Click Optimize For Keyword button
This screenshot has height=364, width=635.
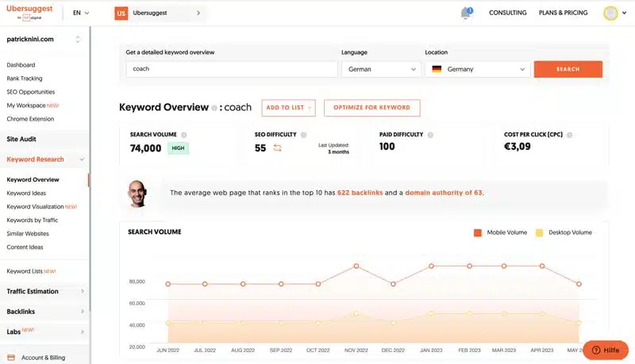tap(371, 108)
